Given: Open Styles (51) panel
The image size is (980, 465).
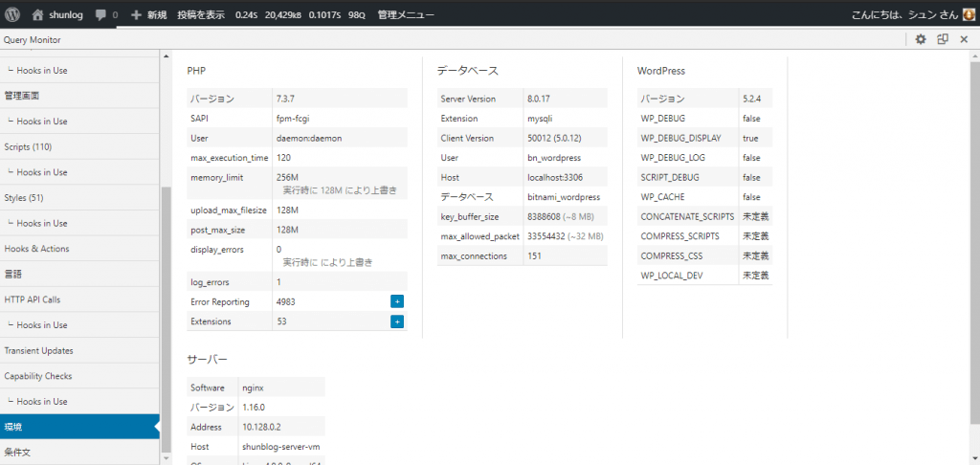Looking at the screenshot, I should point(80,197).
